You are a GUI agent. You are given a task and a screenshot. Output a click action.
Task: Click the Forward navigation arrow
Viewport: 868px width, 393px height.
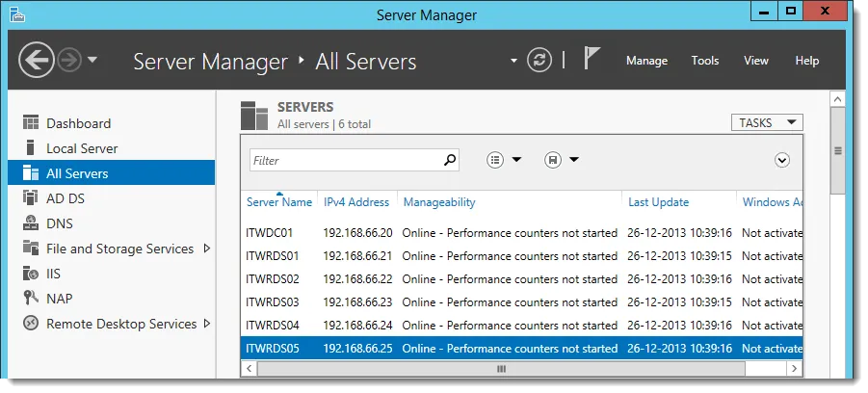(69, 60)
